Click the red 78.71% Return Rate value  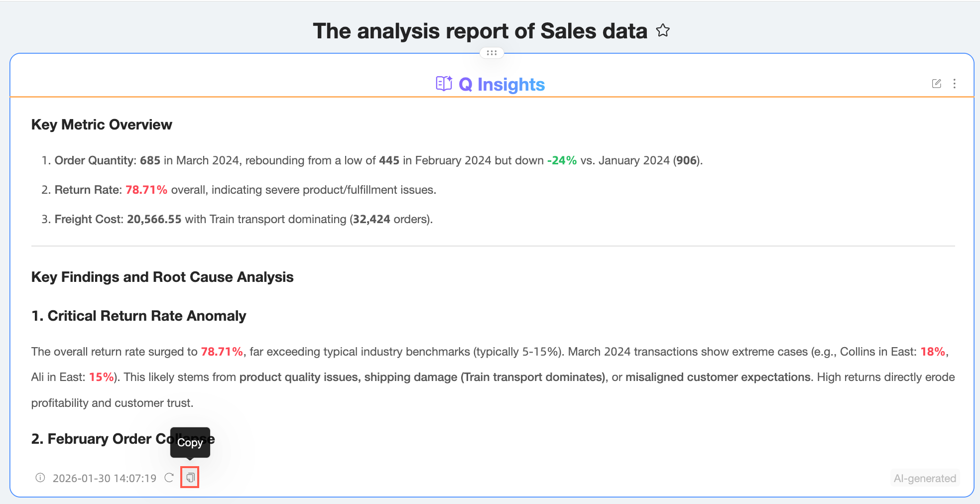[x=146, y=190]
